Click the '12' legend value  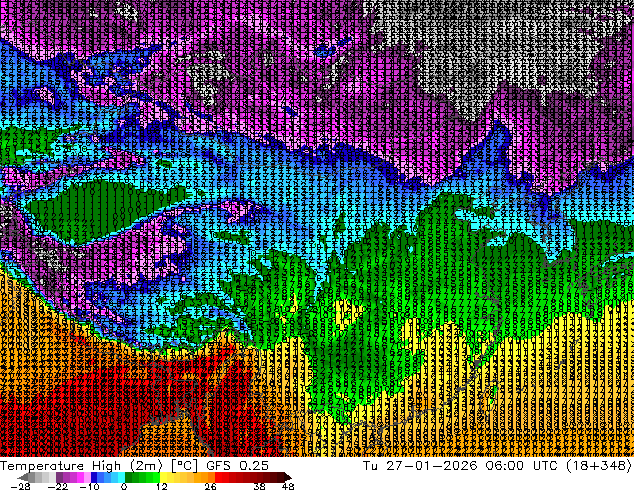(x=162, y=486)
